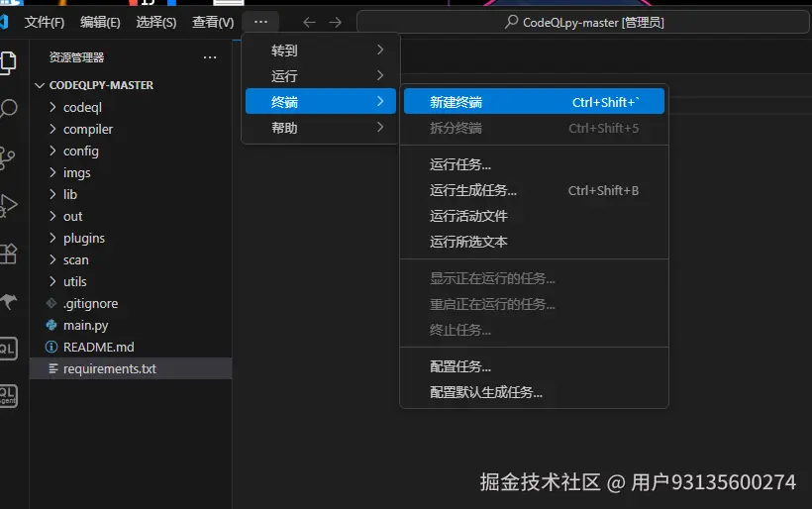Open the CodeQL QL view icon
The image size is (812, 509).
pyautogui.click(x=8, y=349)
